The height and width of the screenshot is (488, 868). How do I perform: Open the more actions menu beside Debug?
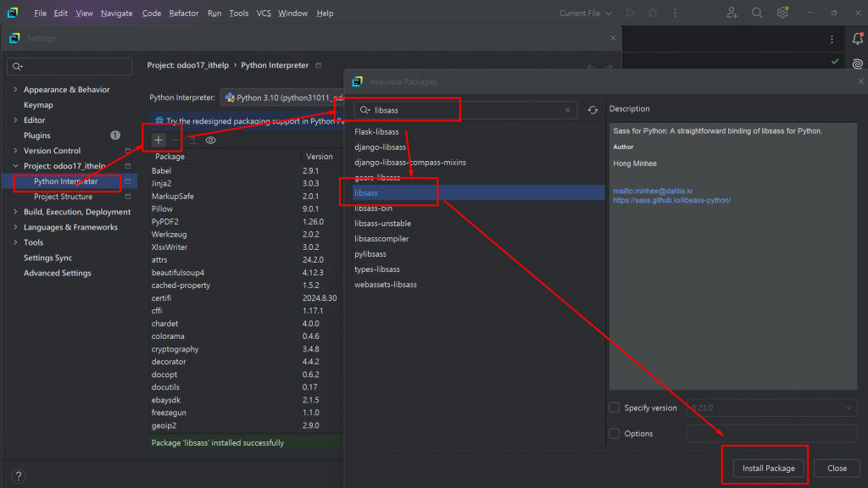click(675, 13)
